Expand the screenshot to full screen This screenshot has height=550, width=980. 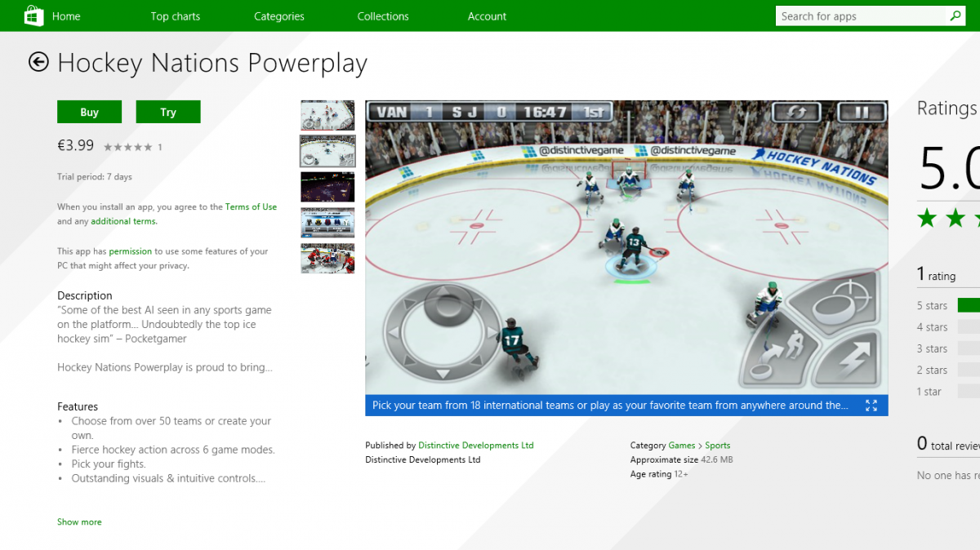871,406
